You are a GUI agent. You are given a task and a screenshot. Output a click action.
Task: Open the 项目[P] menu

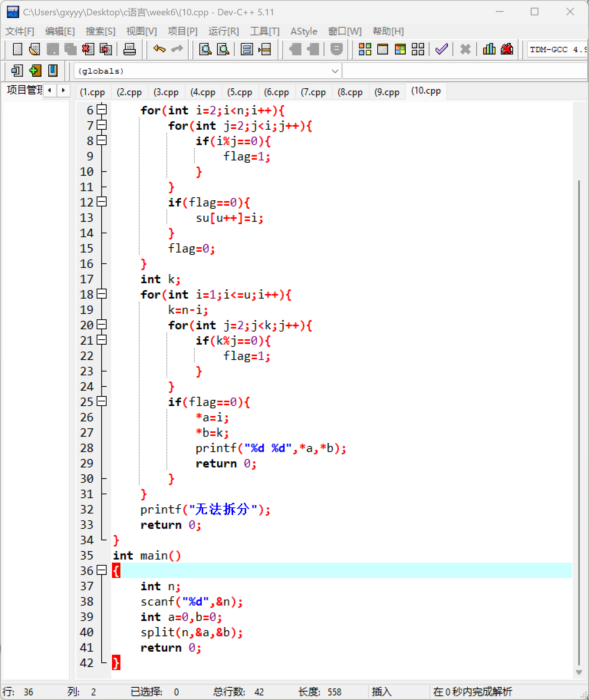click(183, 31)
